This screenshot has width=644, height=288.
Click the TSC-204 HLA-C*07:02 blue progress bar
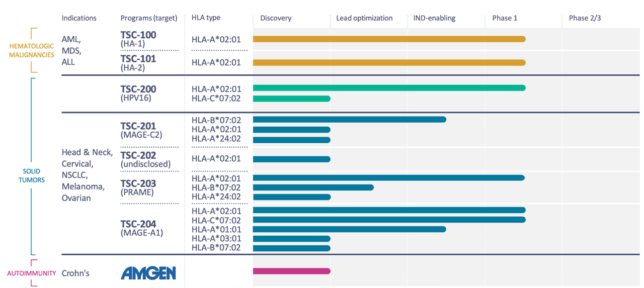(x=389, y=220)
